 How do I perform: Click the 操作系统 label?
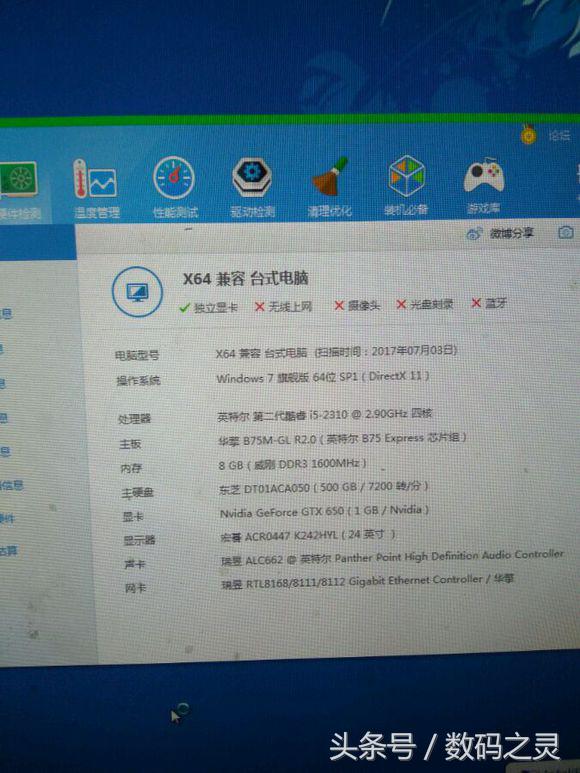pos(138,381)
